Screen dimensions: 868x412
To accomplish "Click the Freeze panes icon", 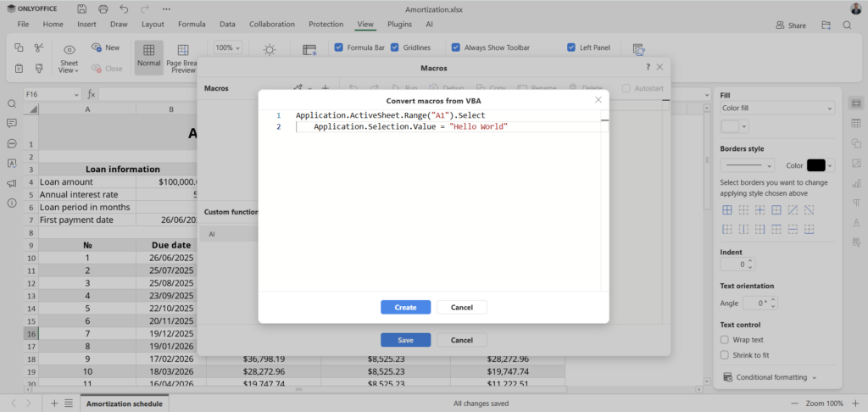I will (309, 50).
